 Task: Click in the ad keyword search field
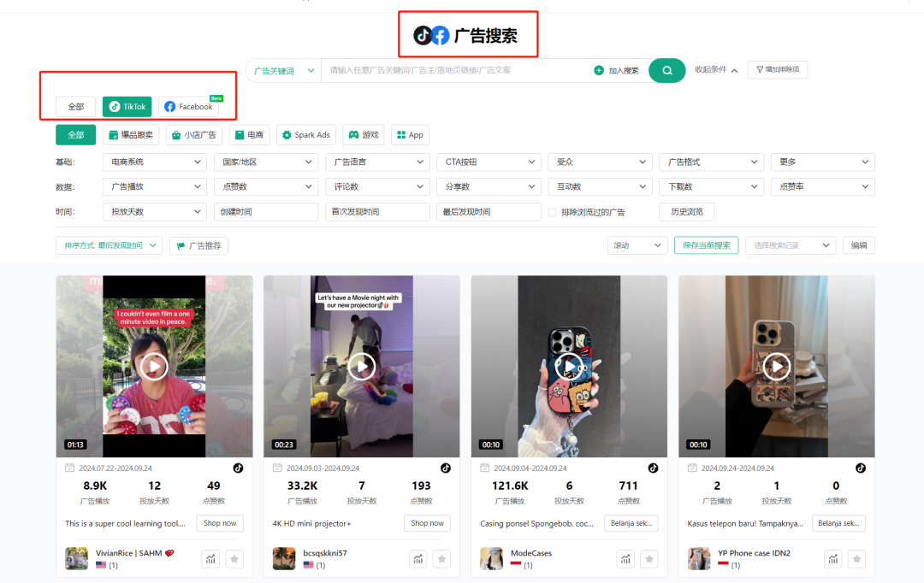pyautogui.click(x=457, y=71)
